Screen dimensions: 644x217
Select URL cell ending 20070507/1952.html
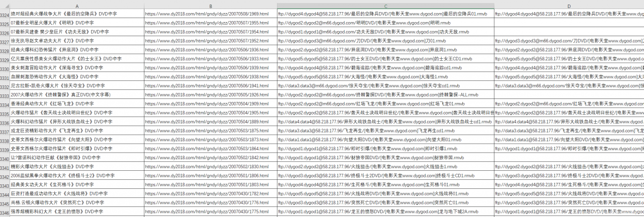pyautogui.click(x=210, y=41)
